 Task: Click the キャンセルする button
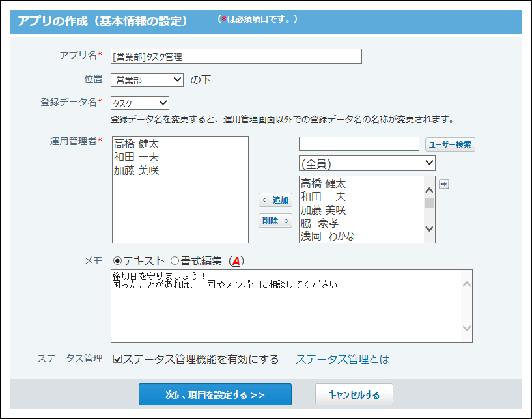pos(354,394)
